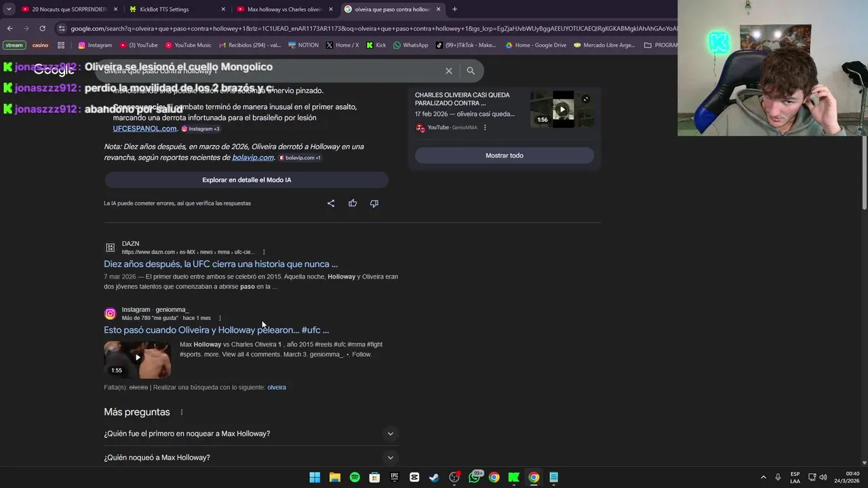The width and height of the screenshot is (868, 488).
Task: Open the 'casino' bookmark
Action: tap(41, 45)
